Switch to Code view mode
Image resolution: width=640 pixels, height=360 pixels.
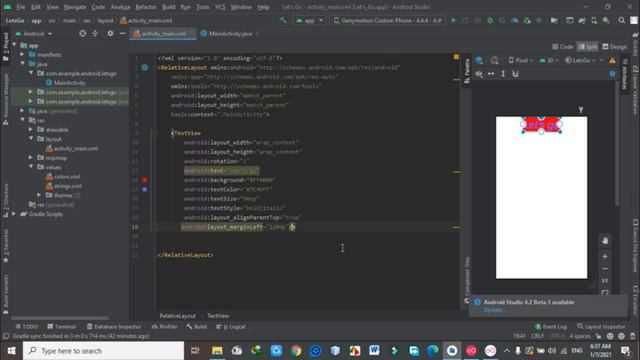[562, 47]
